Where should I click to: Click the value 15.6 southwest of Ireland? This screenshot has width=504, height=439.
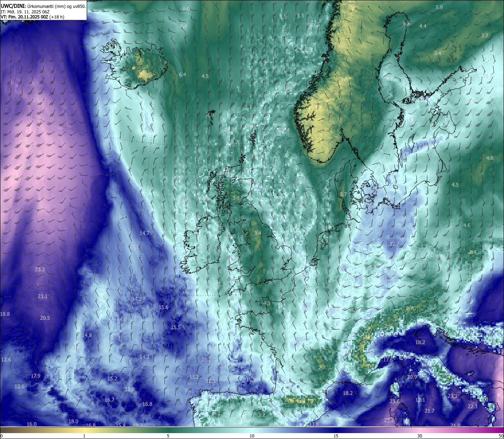pyautogui.click(x=163, y=307)
